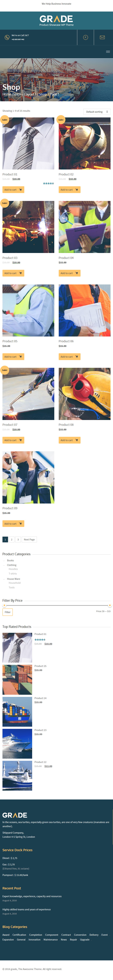The height and width of the screenshot is (980, 113).
Task: Open the hamburger menu icon
Action: tap(108, 51)
